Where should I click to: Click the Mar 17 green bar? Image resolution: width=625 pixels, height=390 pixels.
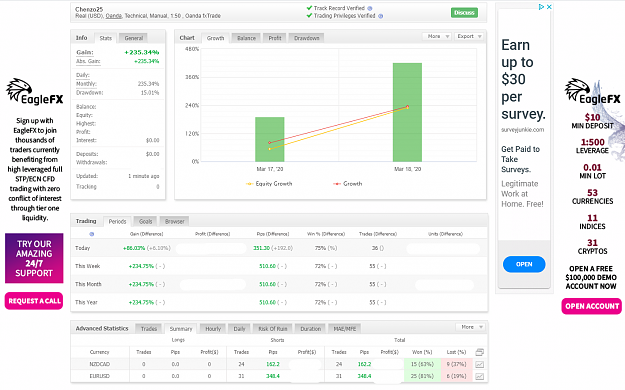pos(270,139)
